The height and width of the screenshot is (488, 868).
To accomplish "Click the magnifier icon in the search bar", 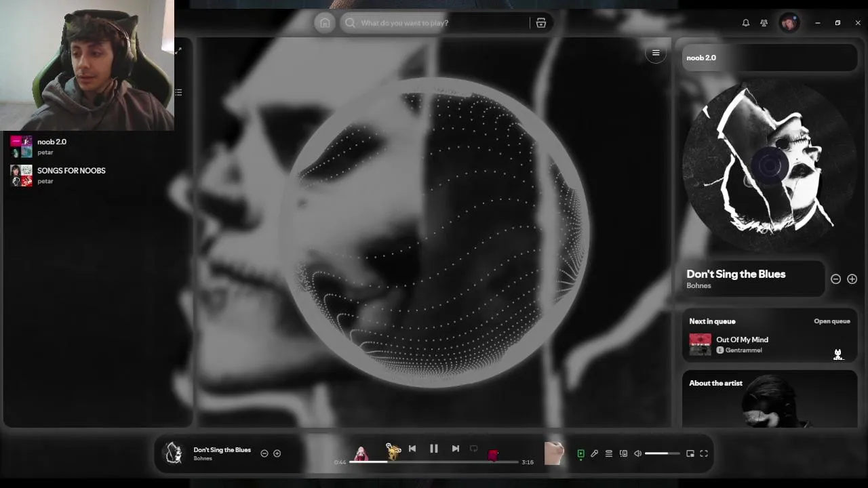I will pyautogui.click(x=350, y=22).
